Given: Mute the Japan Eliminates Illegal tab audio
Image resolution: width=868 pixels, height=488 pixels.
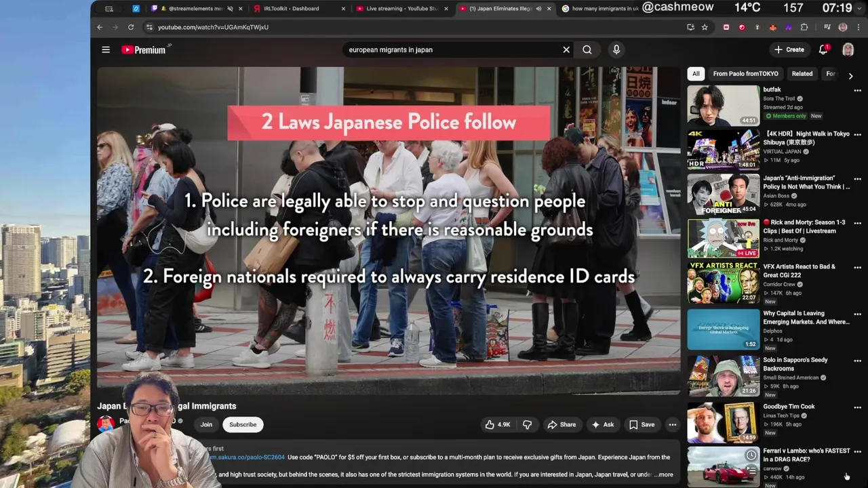Looking at the screenshot, I should 538,9.
